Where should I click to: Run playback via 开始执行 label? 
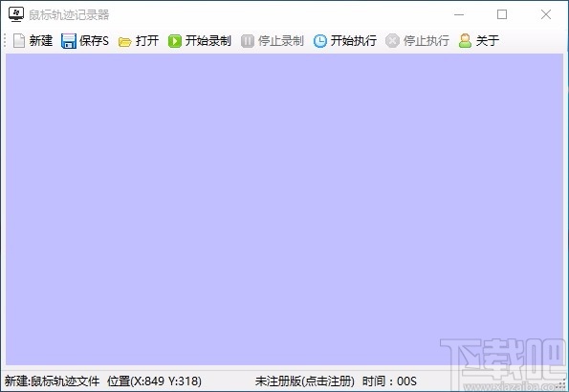click(354, 41)
